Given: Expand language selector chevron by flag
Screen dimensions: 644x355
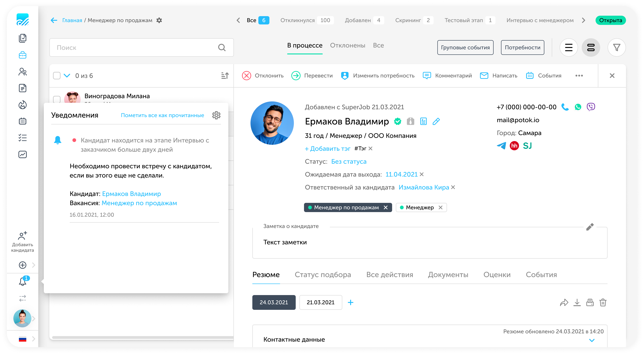Looking at the screenshot, I should (x=33, y=339).
